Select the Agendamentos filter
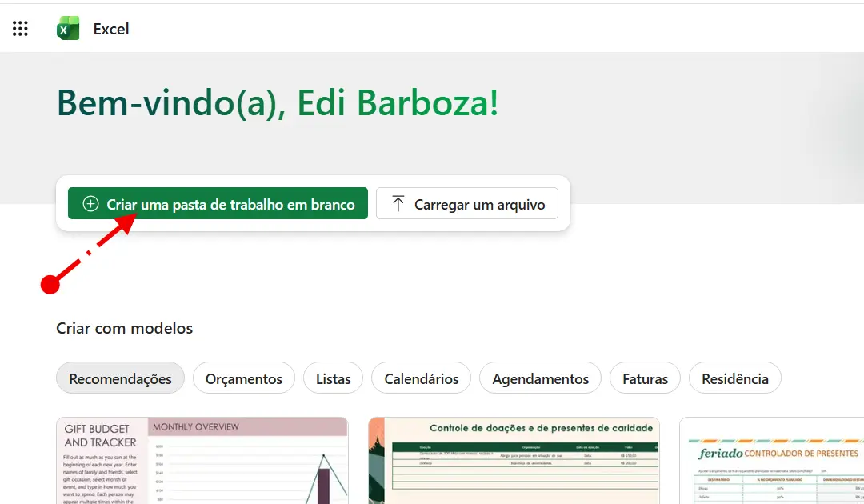864x504 pixels. click(540, 378)
